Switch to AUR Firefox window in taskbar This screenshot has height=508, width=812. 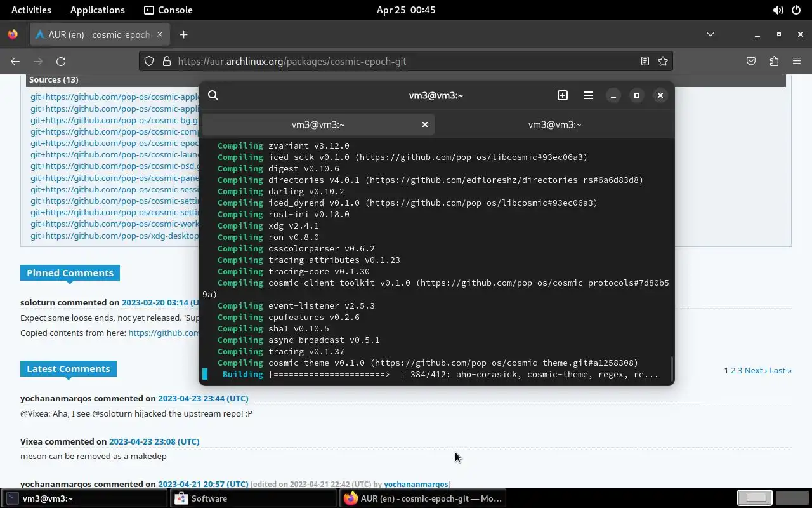[x=423, y=498]
